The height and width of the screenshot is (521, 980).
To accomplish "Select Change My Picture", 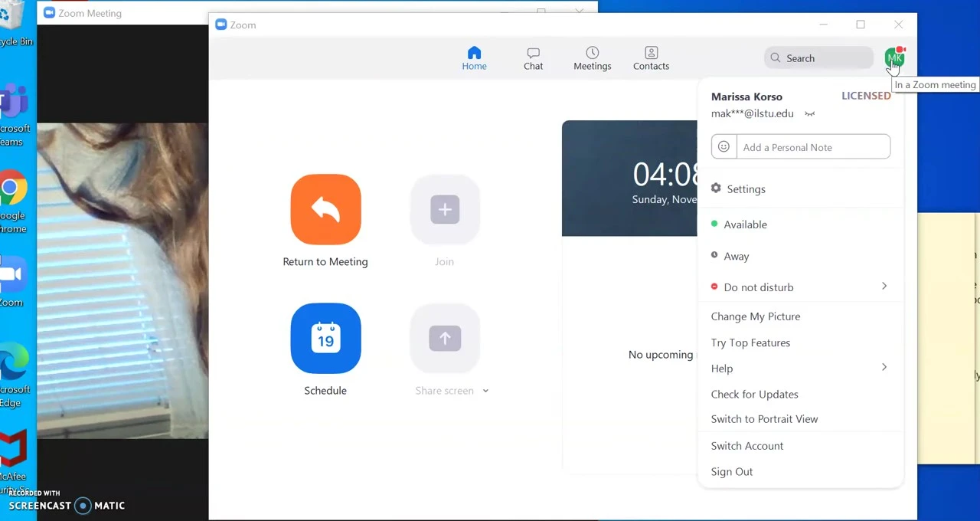I will click(x=755, y=316).
